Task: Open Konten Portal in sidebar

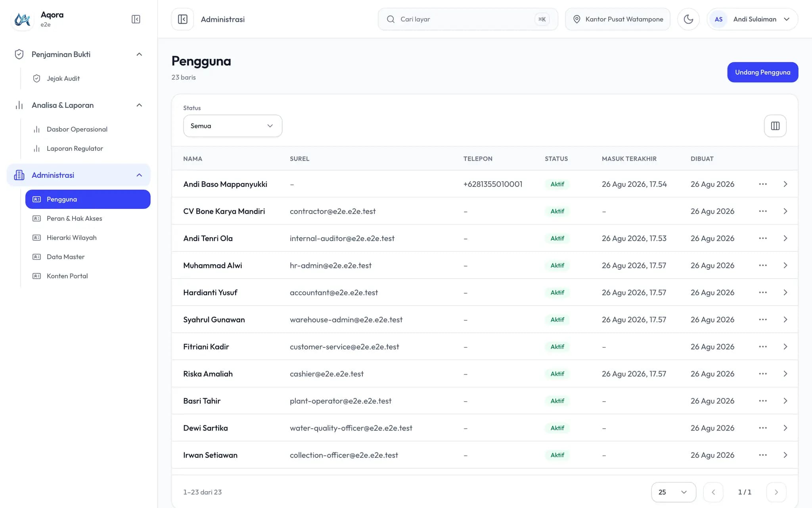Action: [x=88, y=276]
